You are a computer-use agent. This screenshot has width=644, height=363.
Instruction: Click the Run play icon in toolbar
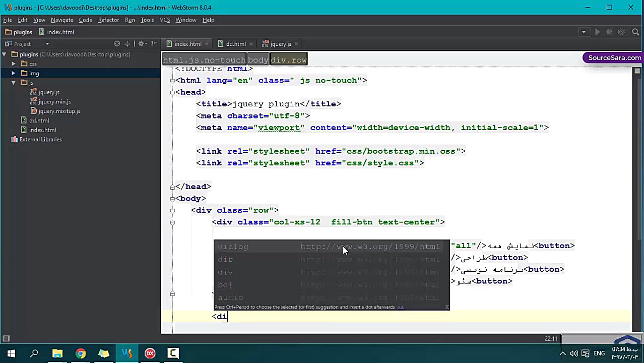pos(597,32)
